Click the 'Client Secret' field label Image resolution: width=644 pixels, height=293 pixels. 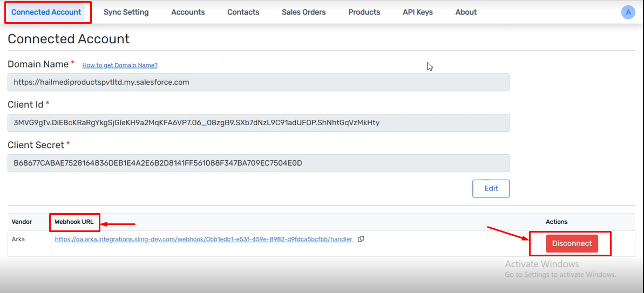(36, 145)
